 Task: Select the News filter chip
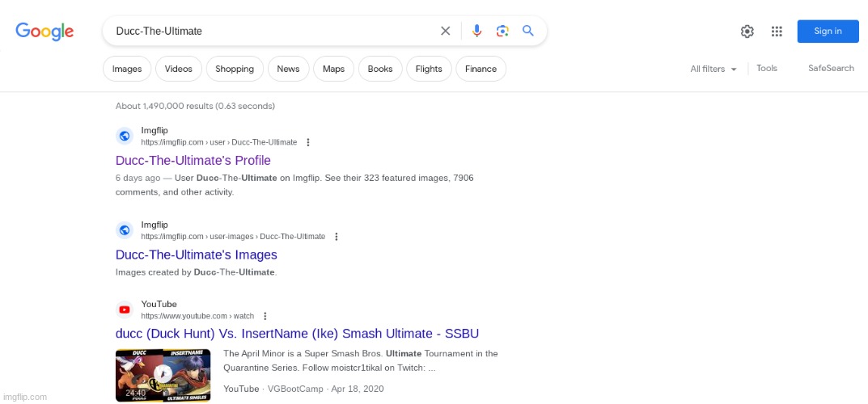tap(289, 69)
